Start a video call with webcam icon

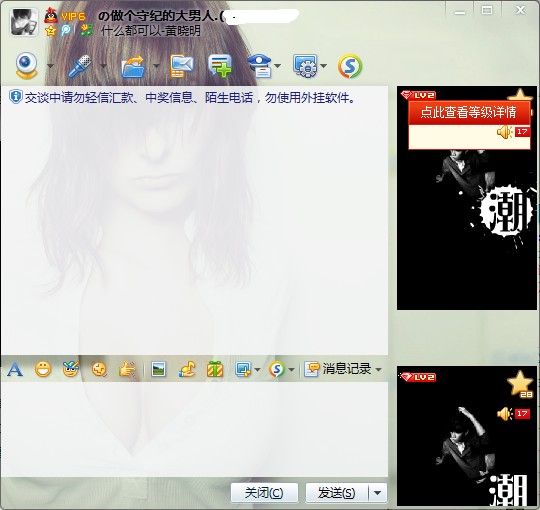(x=27, y=65)
